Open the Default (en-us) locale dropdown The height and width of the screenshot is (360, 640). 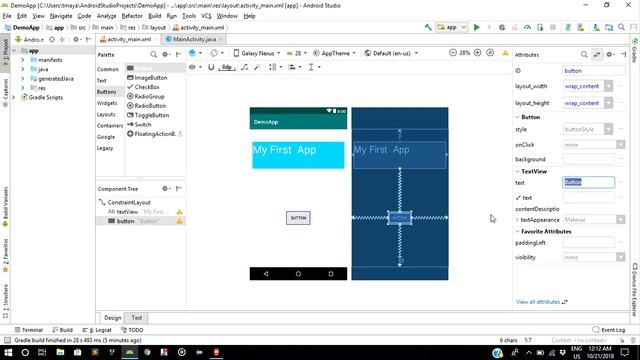391,53
